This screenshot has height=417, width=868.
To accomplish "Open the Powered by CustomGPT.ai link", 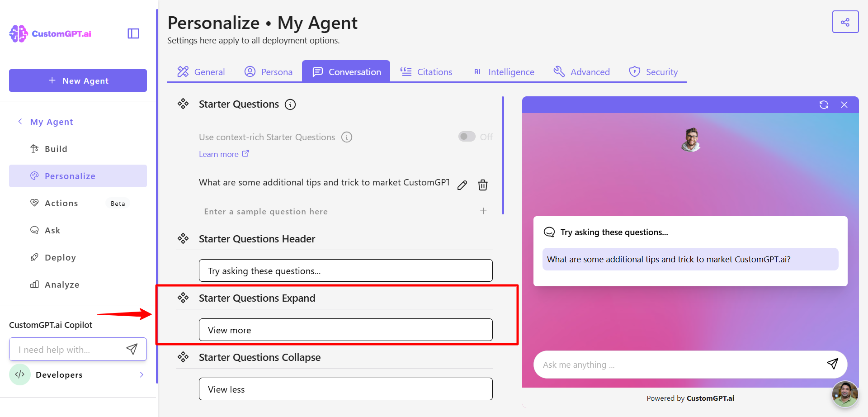I will click(x=690, y=398).
